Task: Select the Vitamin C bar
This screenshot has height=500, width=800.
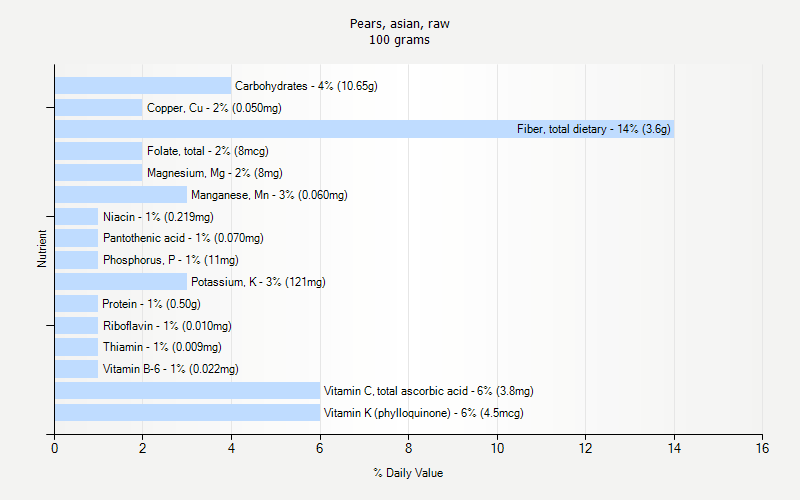Action: click(x=187, y=391)
